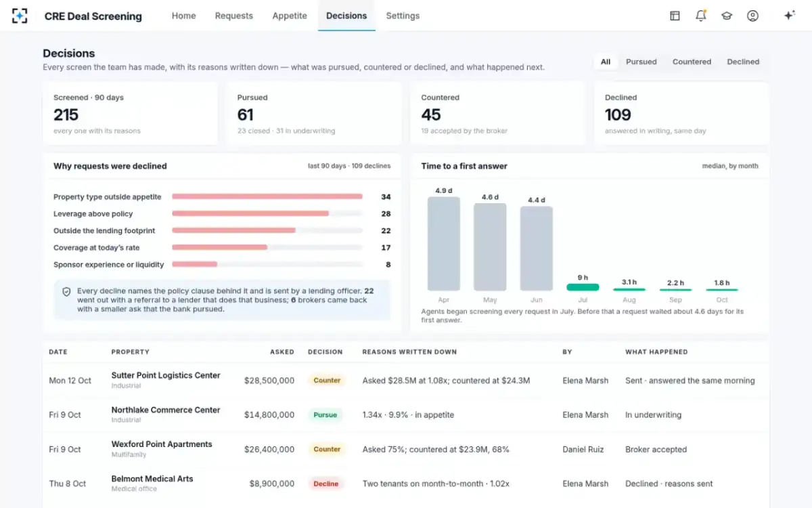Click the Decline badge for Belmont Medical Arts
Viewport: 812px width, 508px height.
(x=326, y=484)
